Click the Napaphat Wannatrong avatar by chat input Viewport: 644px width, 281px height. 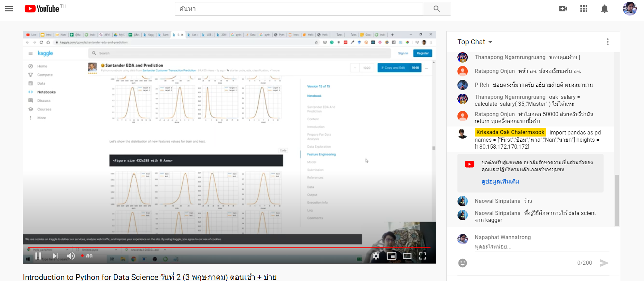point(463,239)
